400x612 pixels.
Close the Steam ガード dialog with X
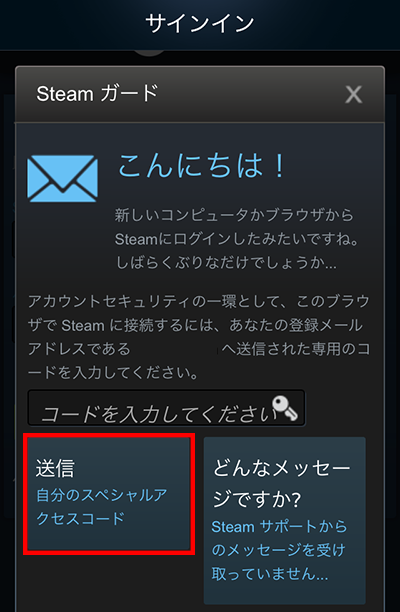pos(354,94)
